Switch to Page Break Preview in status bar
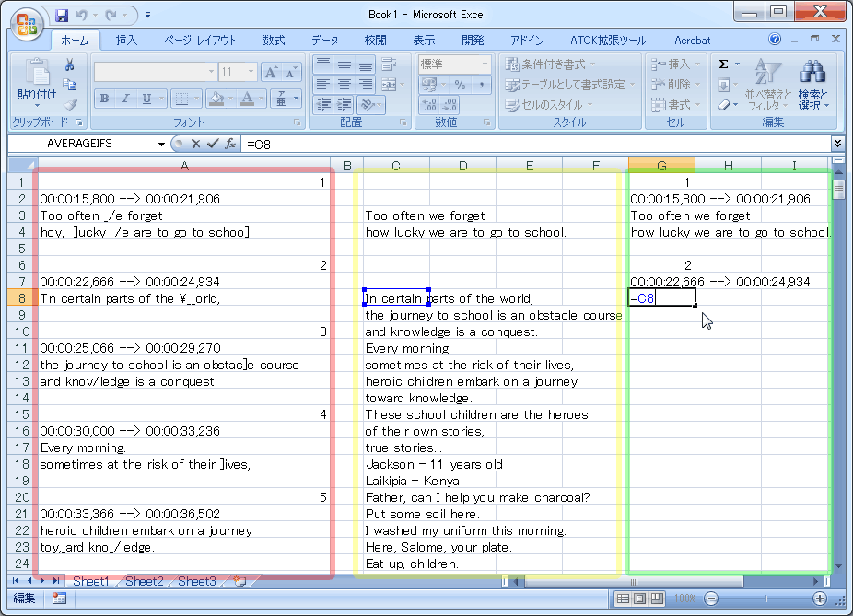 click(657, 599)
